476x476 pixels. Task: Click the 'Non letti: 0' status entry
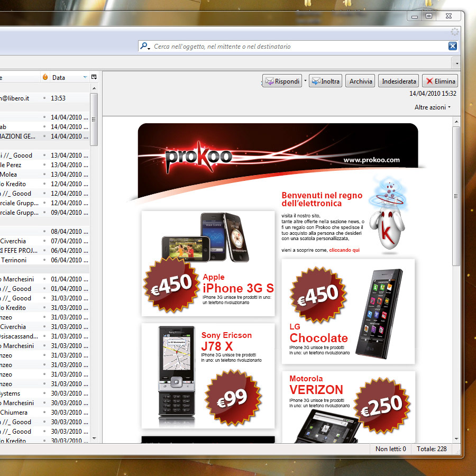pyautogui.click(x=390, y=448)
